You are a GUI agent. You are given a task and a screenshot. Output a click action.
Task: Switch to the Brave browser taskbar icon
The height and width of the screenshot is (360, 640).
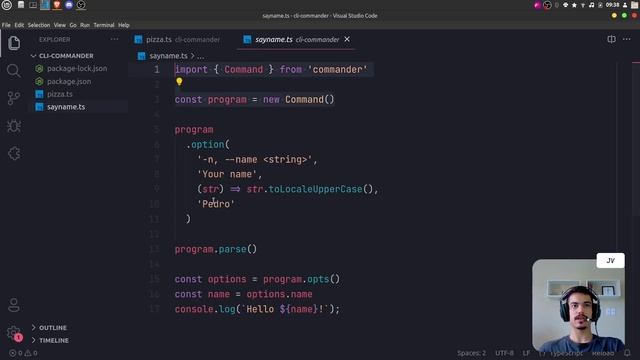coord(57,5)
